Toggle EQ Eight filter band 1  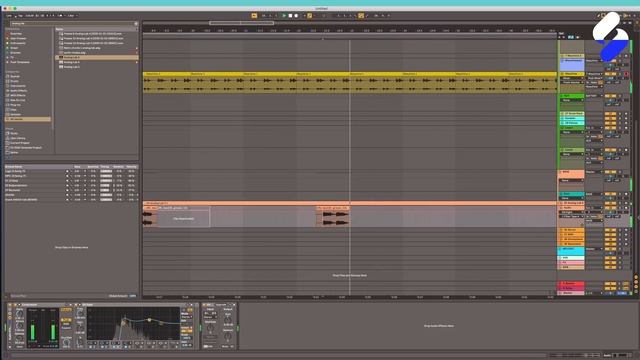click(x=91, y=347)
